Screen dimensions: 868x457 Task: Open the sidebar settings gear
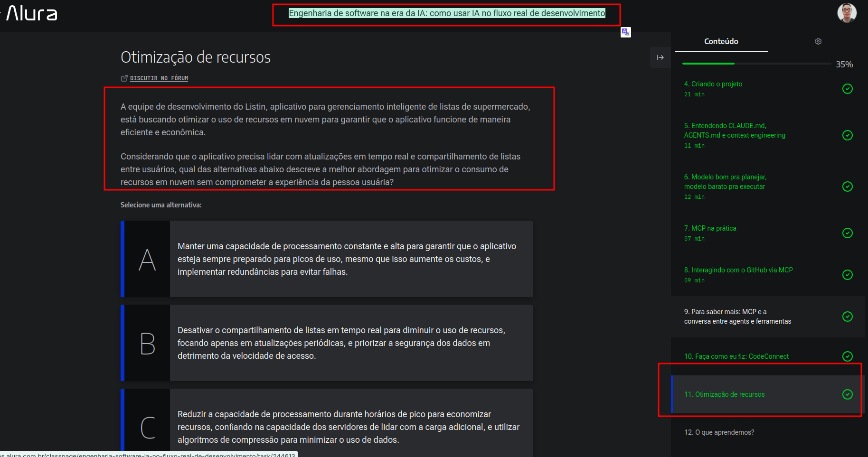[818, 41]
